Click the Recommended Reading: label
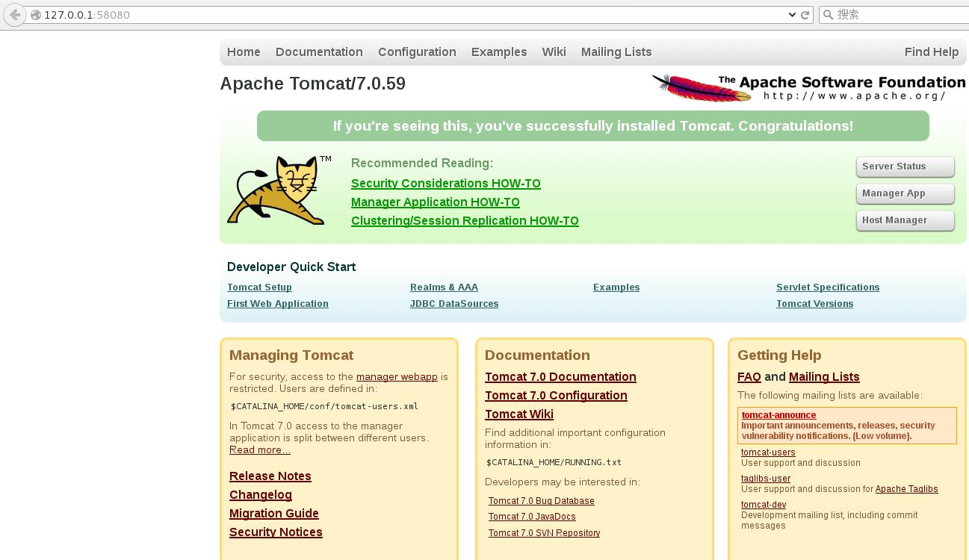The height and width of the screenshot is (560, 969). [422, 164]
